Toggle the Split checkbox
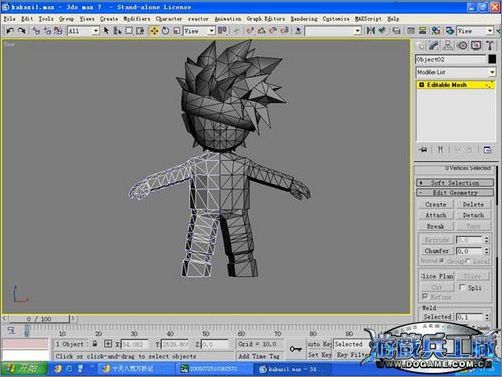The height and width of the screenshot is (377, 502). pyautogui.click(x=462, y=287)
